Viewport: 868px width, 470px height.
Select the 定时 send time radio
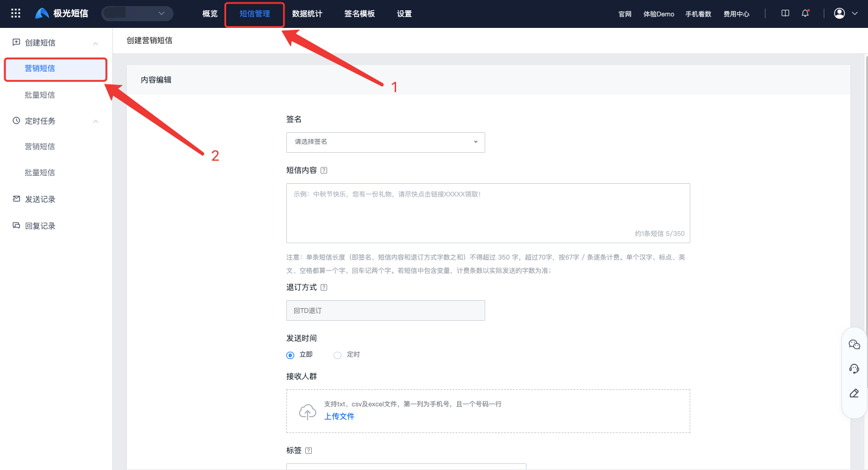click(x=338, y=355)
